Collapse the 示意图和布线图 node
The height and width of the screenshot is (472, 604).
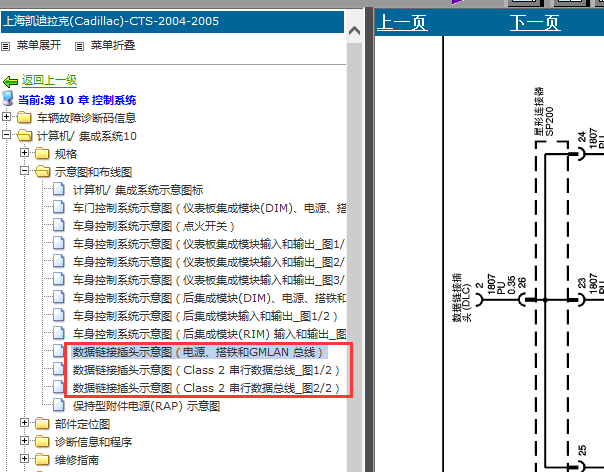coord(25,171)
